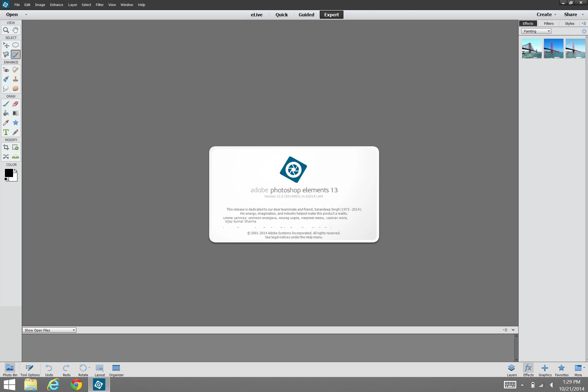
Task: Toggle the Layers panel button
Action: pos(511,370)
